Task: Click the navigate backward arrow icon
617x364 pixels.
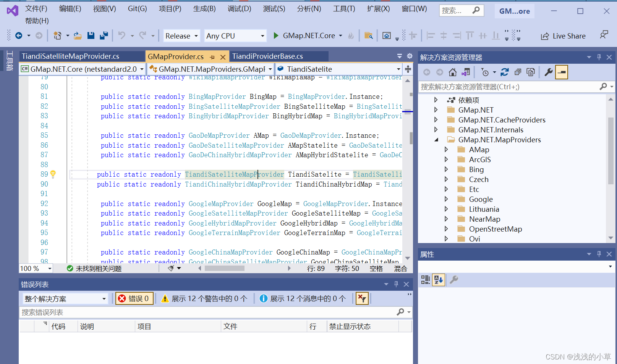Action: coord(18,35)
